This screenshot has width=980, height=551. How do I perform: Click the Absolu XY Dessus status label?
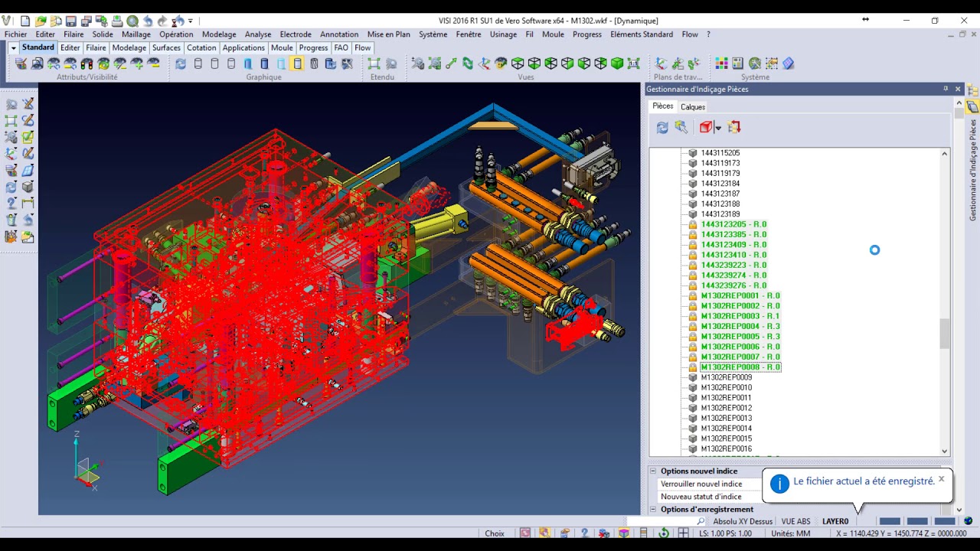pyautogui.click(x=743, y=522)
